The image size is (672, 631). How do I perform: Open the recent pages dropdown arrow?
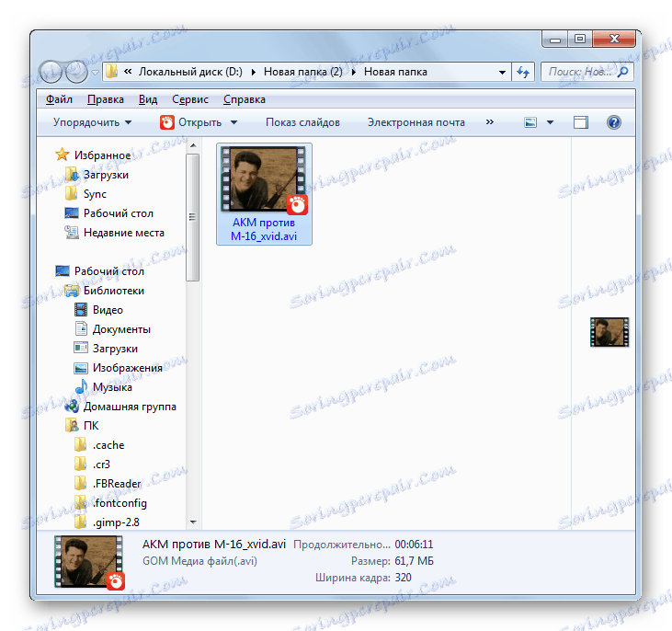[x=95, y=72]
